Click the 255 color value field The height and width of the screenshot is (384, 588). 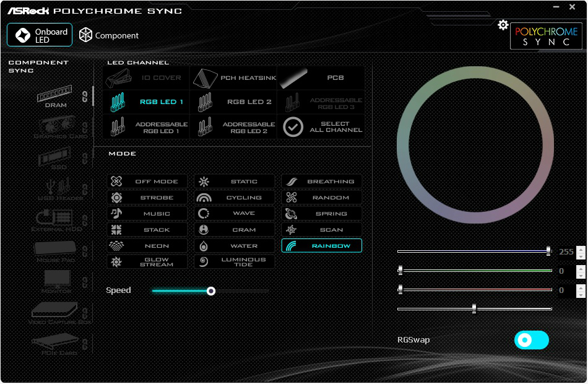tap(566, 252)
